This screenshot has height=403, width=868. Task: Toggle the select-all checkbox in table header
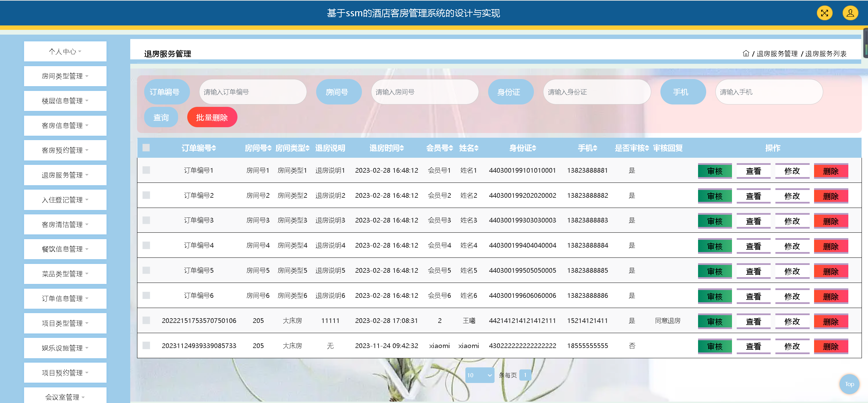(x=146, y=148)
